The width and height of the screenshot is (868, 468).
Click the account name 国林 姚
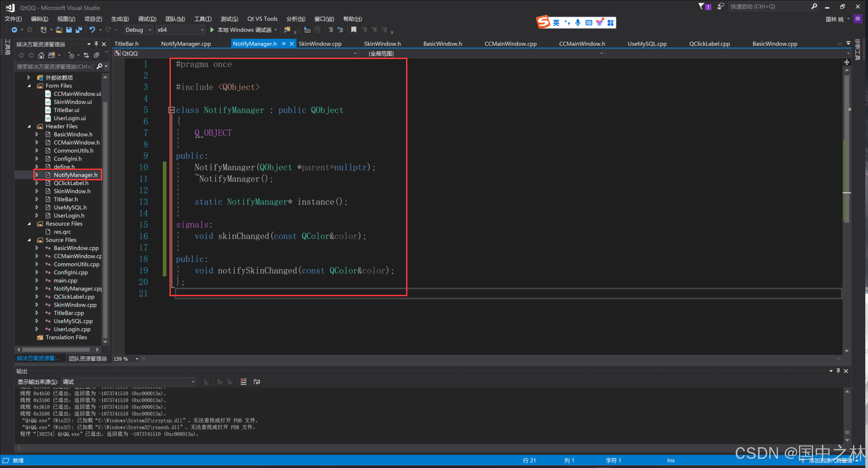(x=835, y=19)
